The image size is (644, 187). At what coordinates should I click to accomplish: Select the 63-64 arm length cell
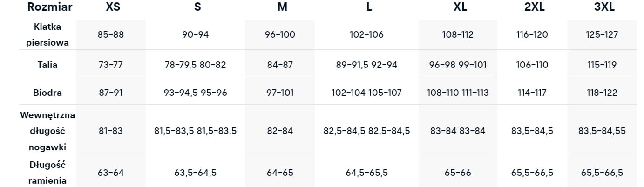point(110,173)
